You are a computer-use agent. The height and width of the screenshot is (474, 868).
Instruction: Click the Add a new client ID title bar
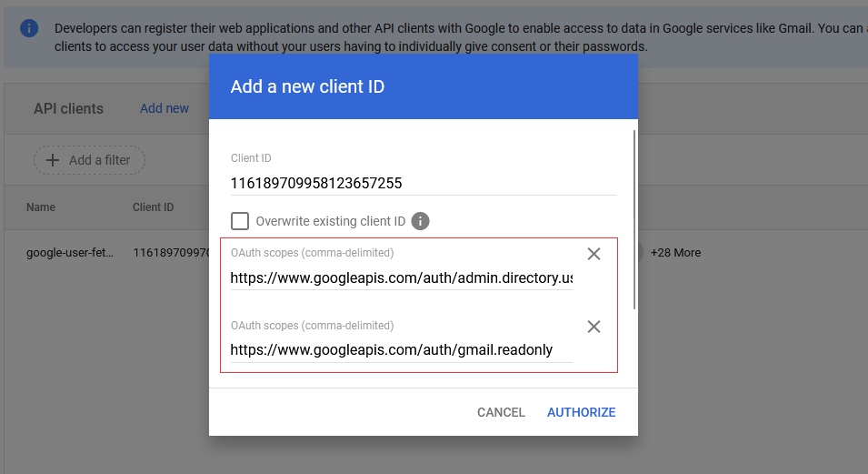point(423,86)
